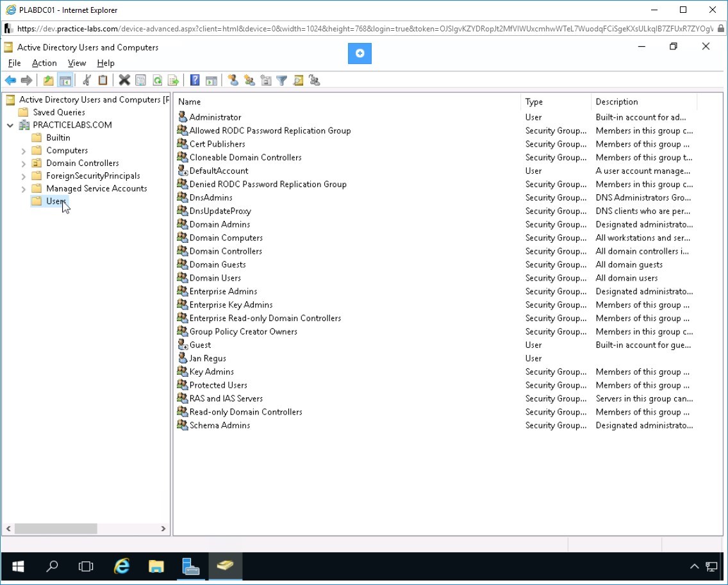The image size is (728, 585).
Task: Expand the ForeignSecurityPrincipals node
Action: click(23, 176)
